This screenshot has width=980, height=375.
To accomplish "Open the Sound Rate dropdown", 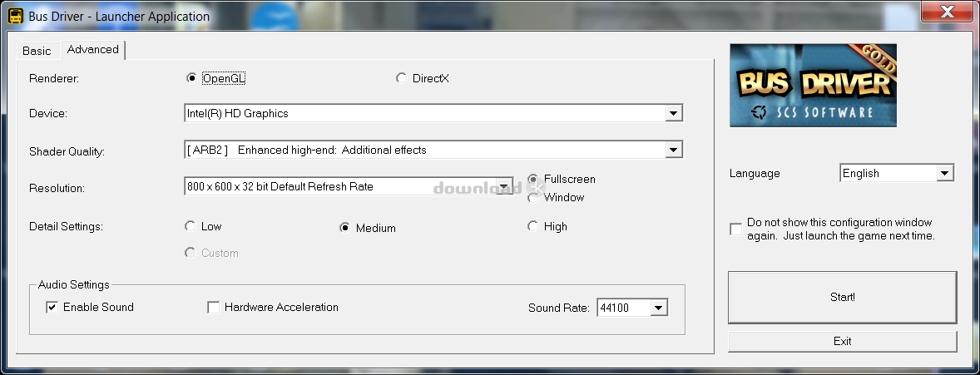I will [x=659, y=308].
